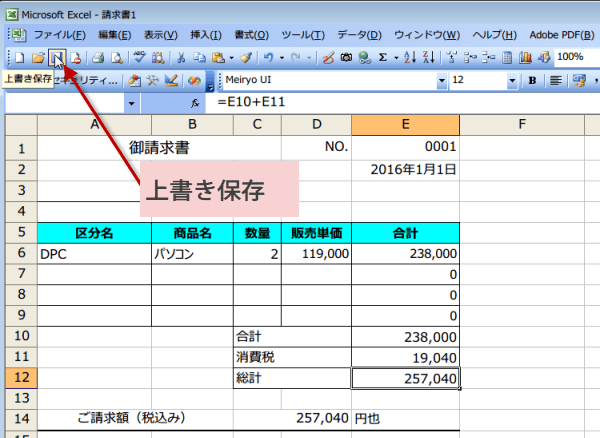Select column header D
600x438 pixels.
point(316,124)
